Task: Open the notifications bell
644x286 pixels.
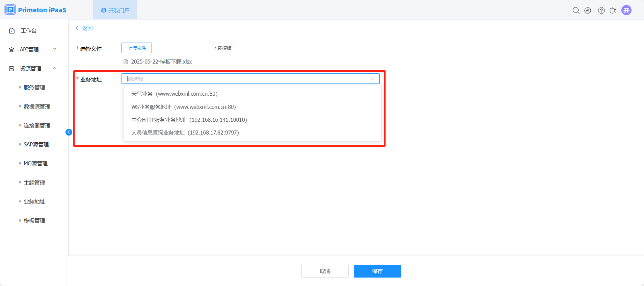Action: click(613, 10)
